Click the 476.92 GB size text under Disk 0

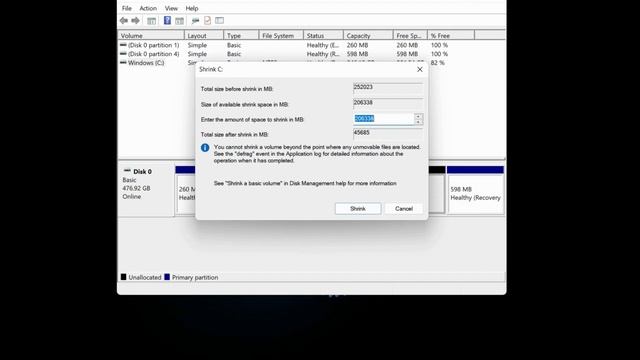click(x=136, y=188)
